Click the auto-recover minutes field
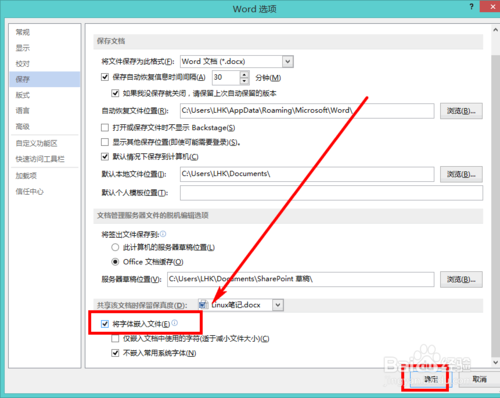 click(x=226, y=77)
